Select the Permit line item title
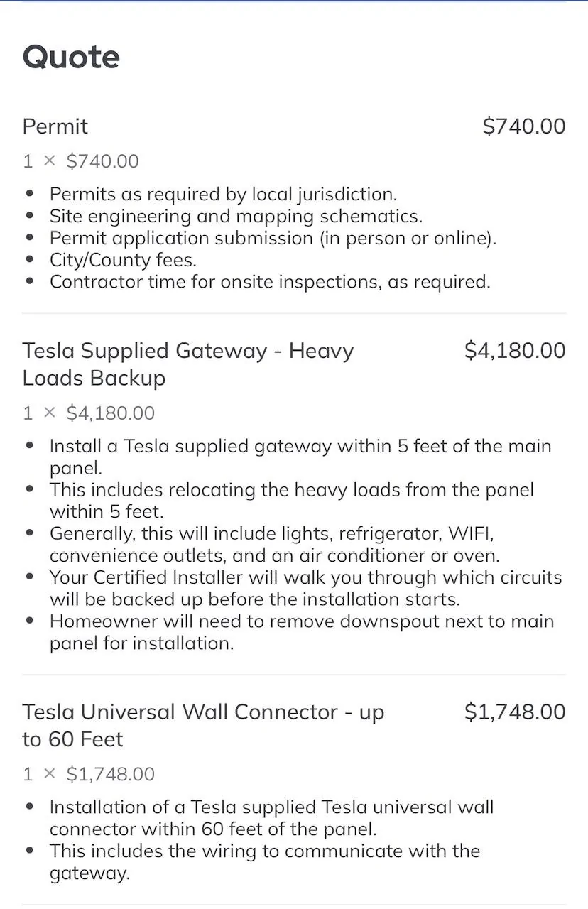This screenshot has height=909, width=588. click(x=55, y=126)
